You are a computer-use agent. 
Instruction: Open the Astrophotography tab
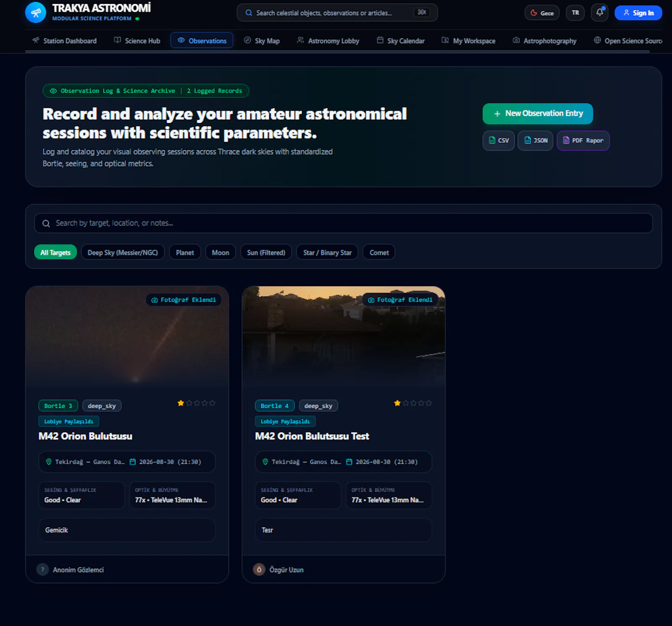(545, 41)
